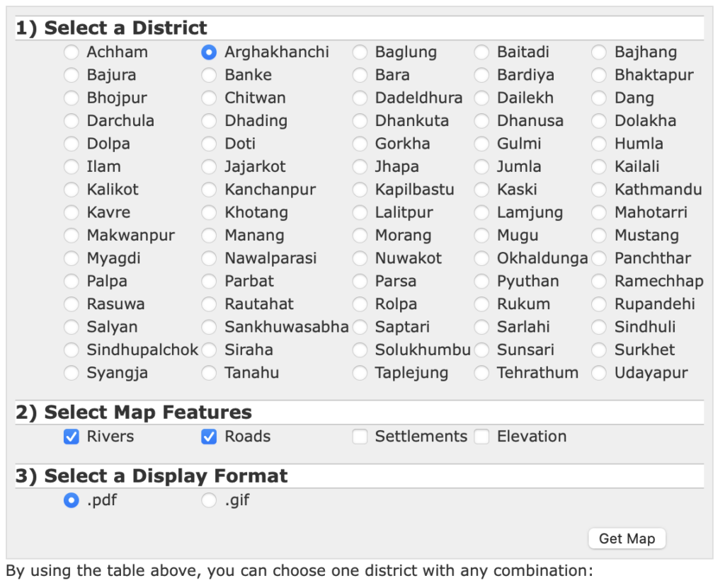Image resolution: width=725 pixels, height=588 pixels.
Task: Pick Ilam district radio button
Action: tap(72, 166)
